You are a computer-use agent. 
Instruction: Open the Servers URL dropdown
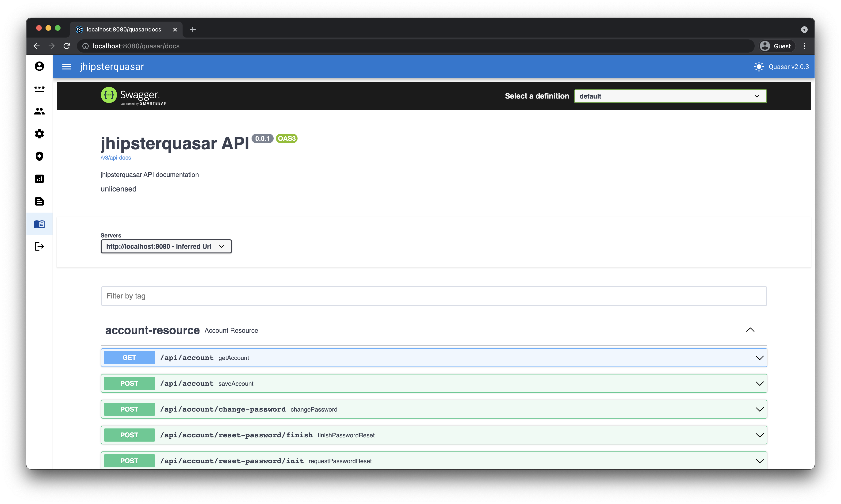tap(166, 246)
